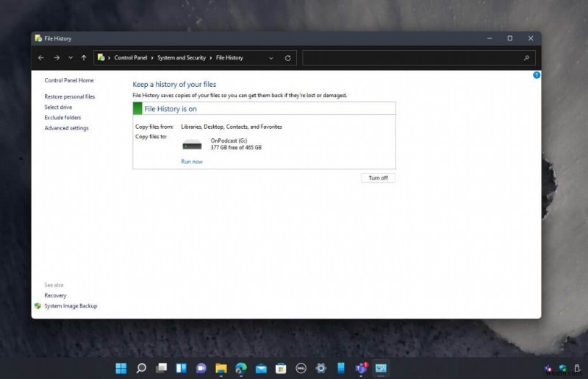The image size is (588, 379).
Task: Click 'Libraries, Desktop, Contacts, and Favorites' text
Action: [x=232, y=127]
